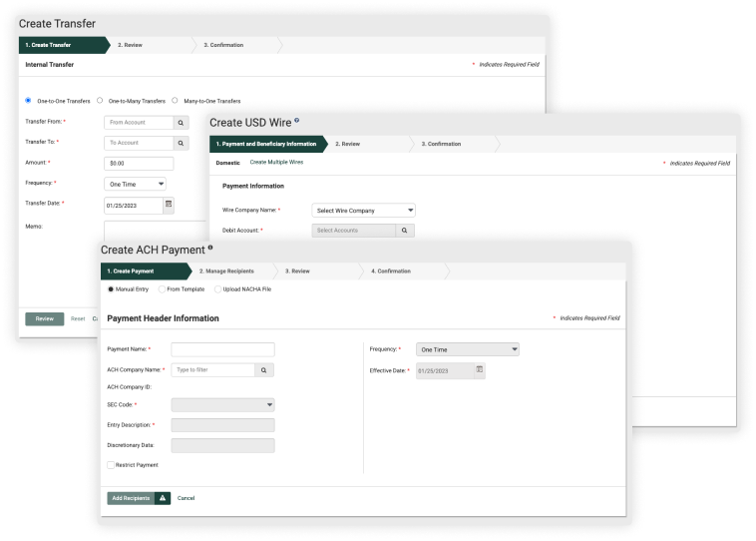The width and height of the screenshot is (756, 541).
Task: Go to Manage Recipients step tab
Action: coord(226,271)
